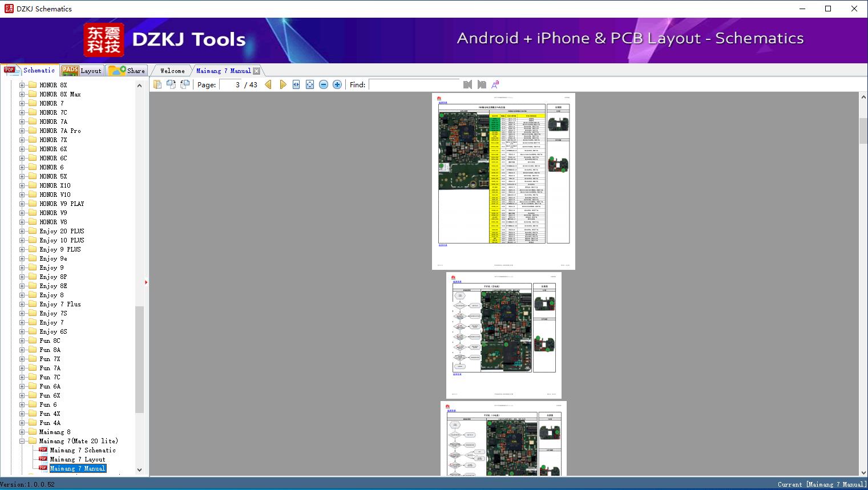Expand the Enjoy 20 PLUS folder
This screenshot has height=490, width=868.
(x=22, y=231)
